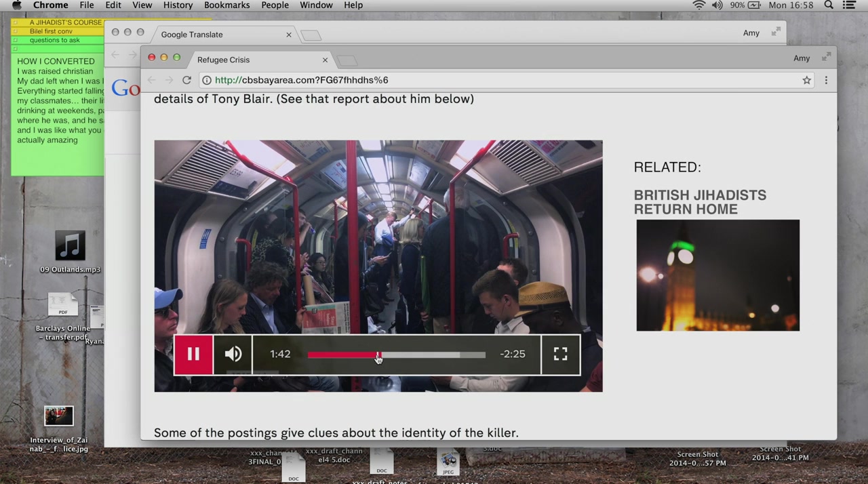
Task: Open the History menu
Action: click(178, 5)
